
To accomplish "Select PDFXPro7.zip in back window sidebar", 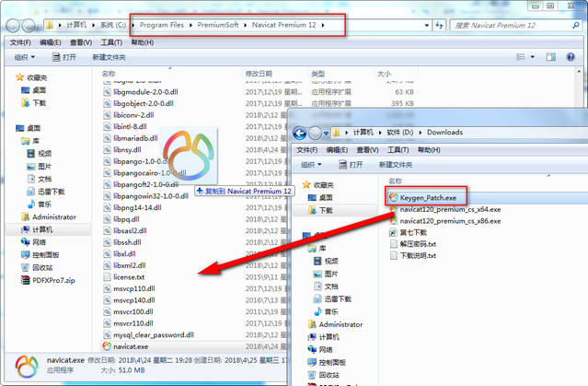I will point(48,280).
